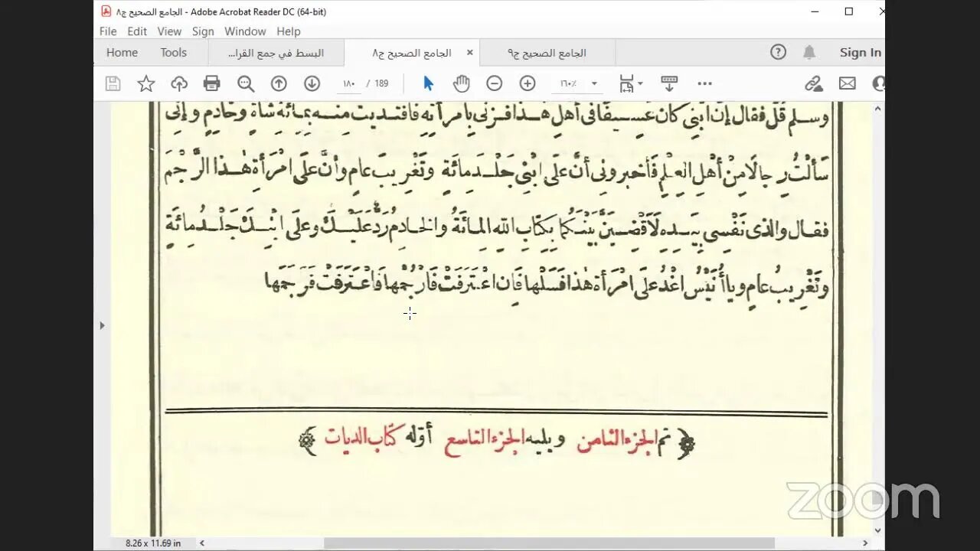Go to previous page arrow
Viewport: 980px width, 551px height.
pyautogui.click(x=279, y=83)
